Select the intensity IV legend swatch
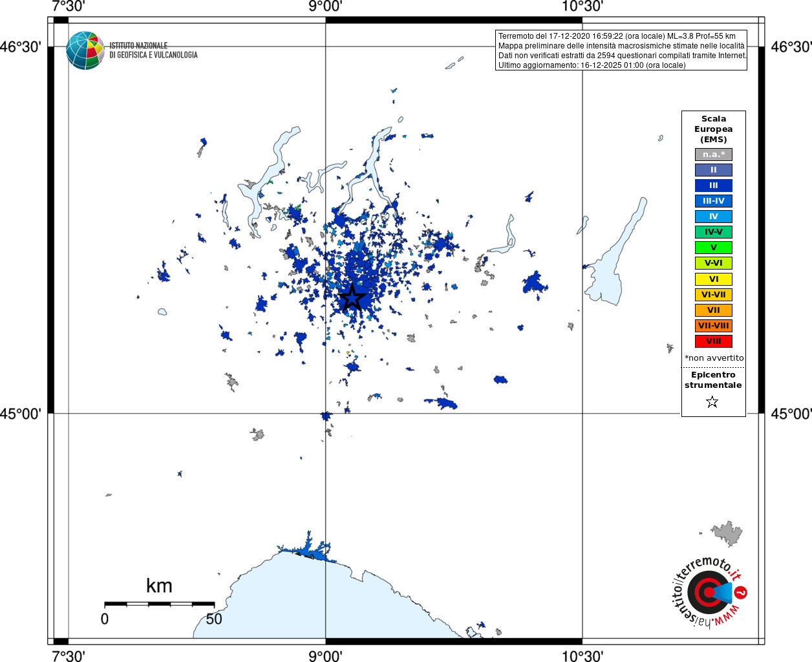Screen dimensions: 812x662 (x=714, y=217)
